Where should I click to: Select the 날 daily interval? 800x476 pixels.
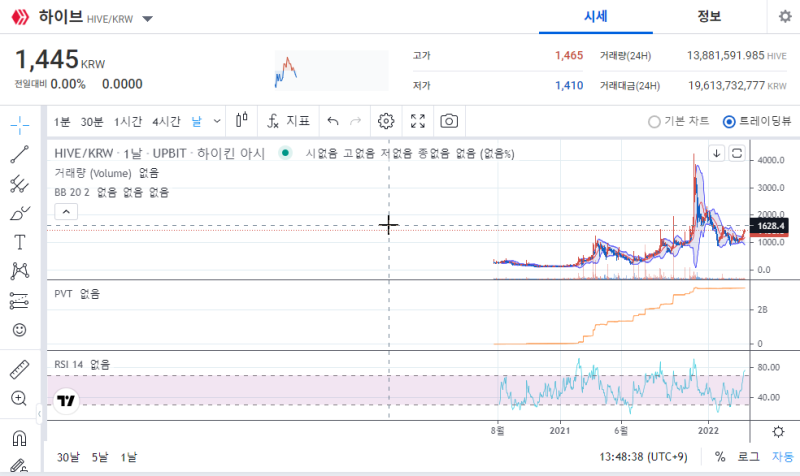coord(196,121)
